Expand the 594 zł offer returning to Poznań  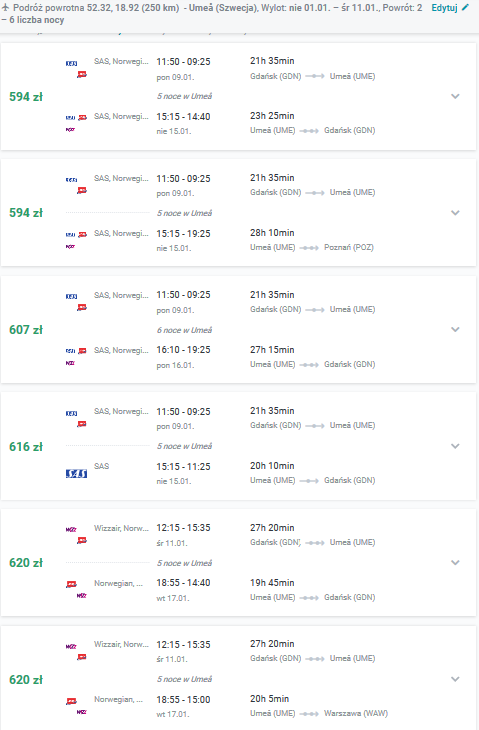point(455,213)
